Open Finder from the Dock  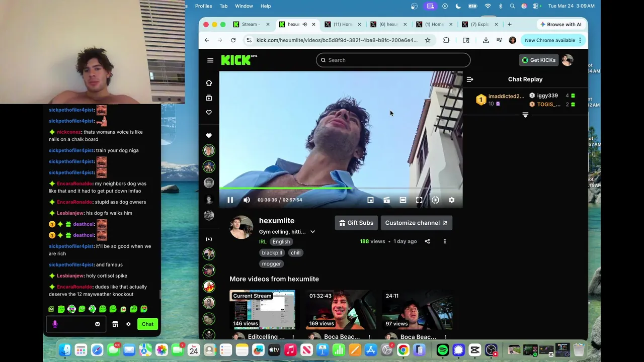65,349
